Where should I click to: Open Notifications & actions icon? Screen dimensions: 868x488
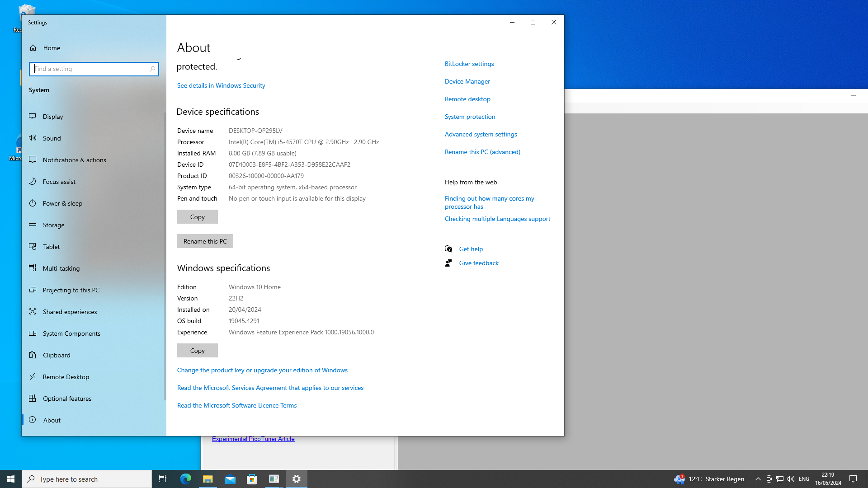coord(33,160)
